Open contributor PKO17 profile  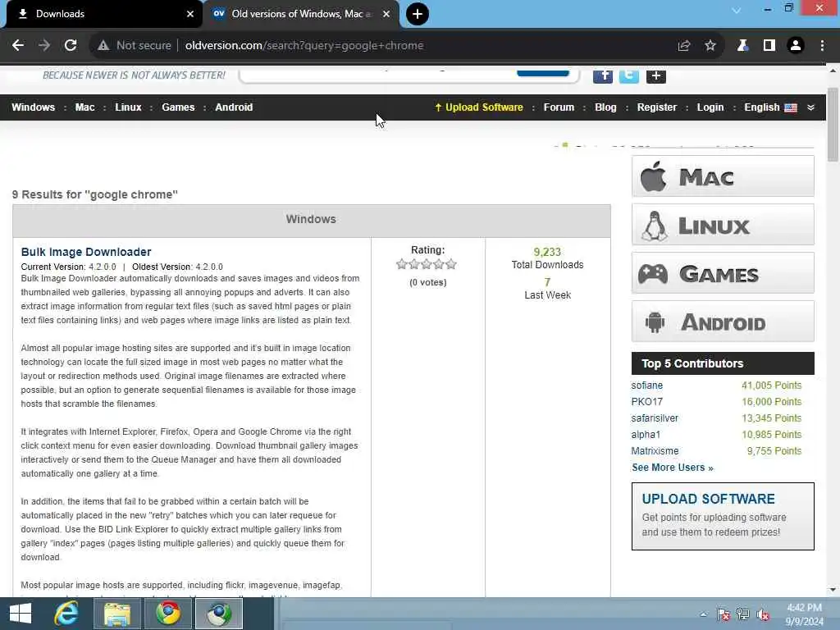tap(646, 402)
